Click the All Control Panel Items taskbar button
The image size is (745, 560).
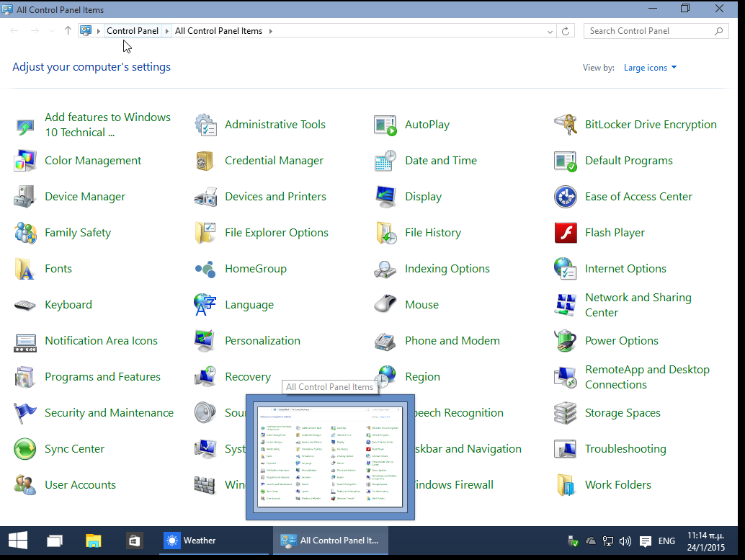[x=331, y=541]
